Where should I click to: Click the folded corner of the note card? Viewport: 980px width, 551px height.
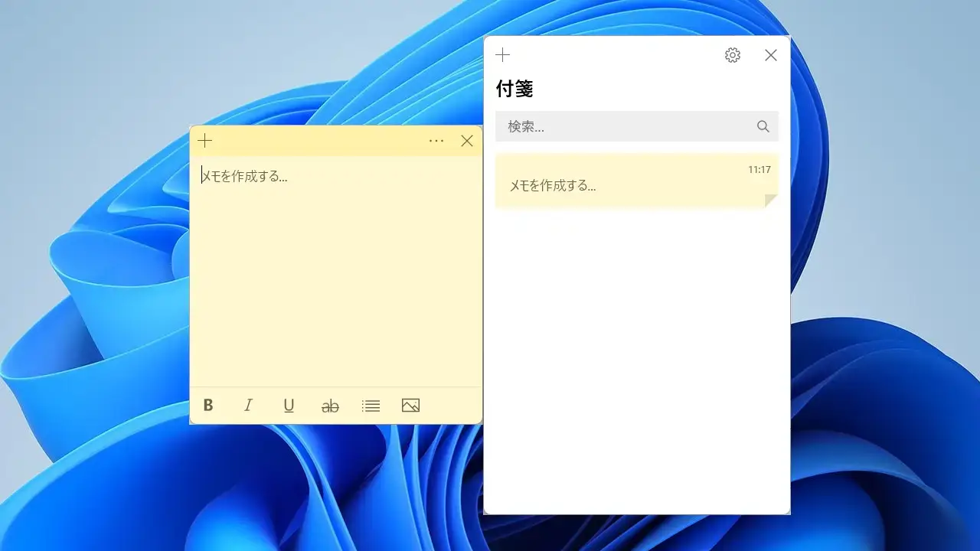pos(771,201)
